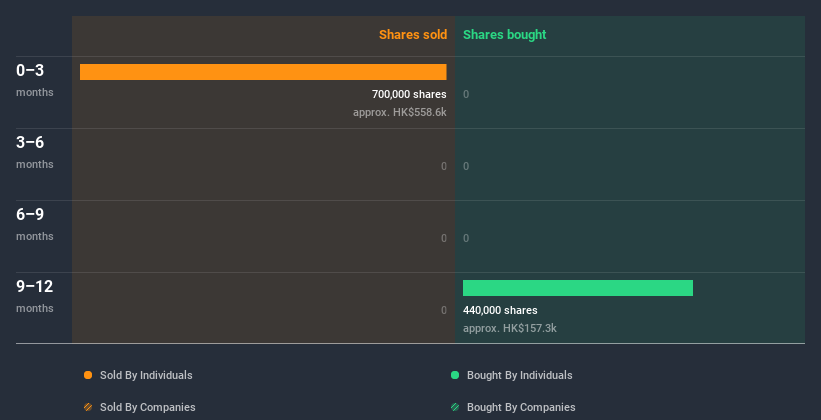The image size is (821, 420).
Task: Click the green 9–12 months shares bought bar
Action: coord(578,288)
